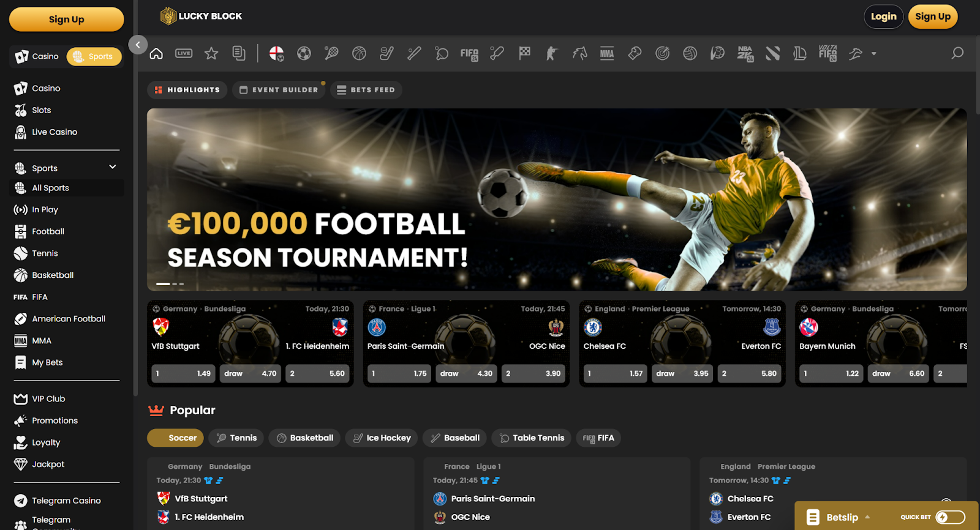
Task: Click the Login button
Action: (x=884, y=17)
